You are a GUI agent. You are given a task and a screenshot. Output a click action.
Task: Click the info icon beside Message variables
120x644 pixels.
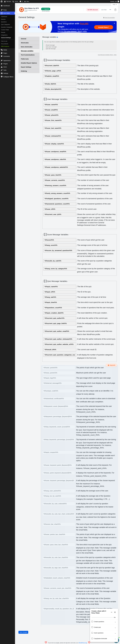[57, 37]
